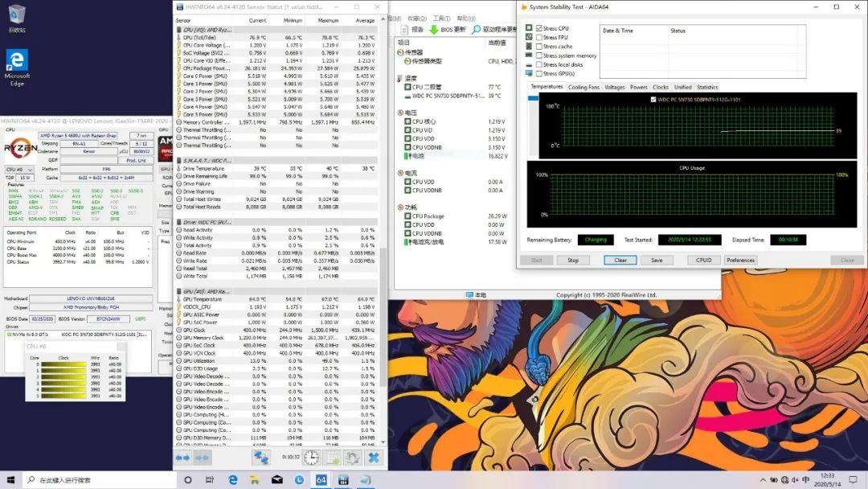Viewport: 868px width, 489px height.
Task: Enable the Stress local disks checkbox
Action: point(538,64)
